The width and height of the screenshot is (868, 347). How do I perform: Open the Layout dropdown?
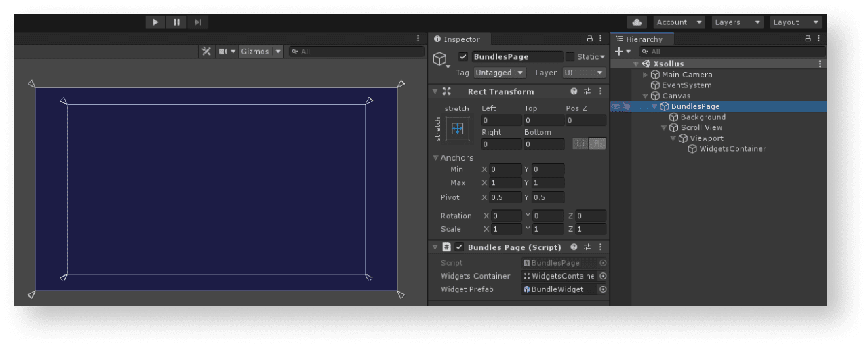795,22
